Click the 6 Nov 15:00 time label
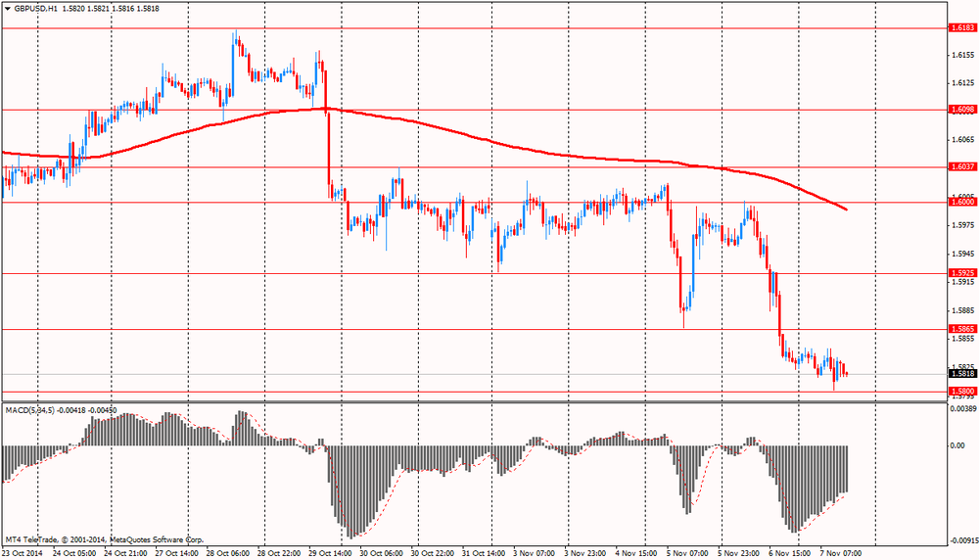The height and width of the screenshot is (560, 979). (790, 553)
